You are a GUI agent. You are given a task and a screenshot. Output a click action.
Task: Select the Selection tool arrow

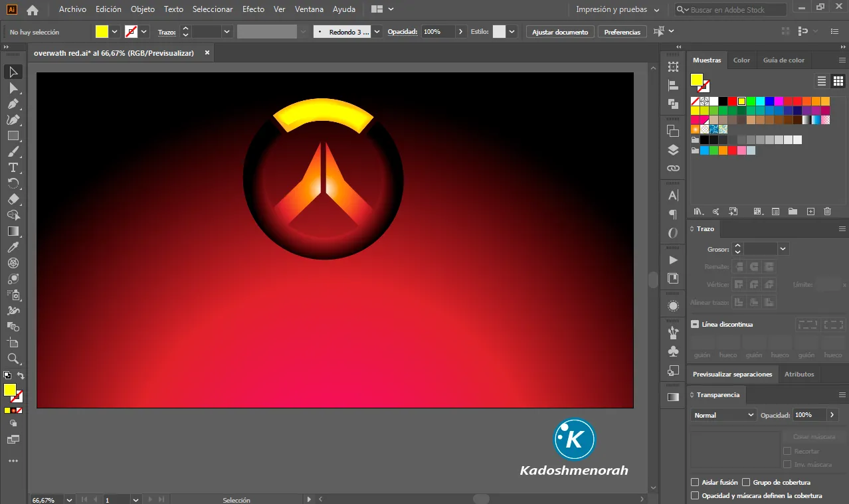[13, 72]
